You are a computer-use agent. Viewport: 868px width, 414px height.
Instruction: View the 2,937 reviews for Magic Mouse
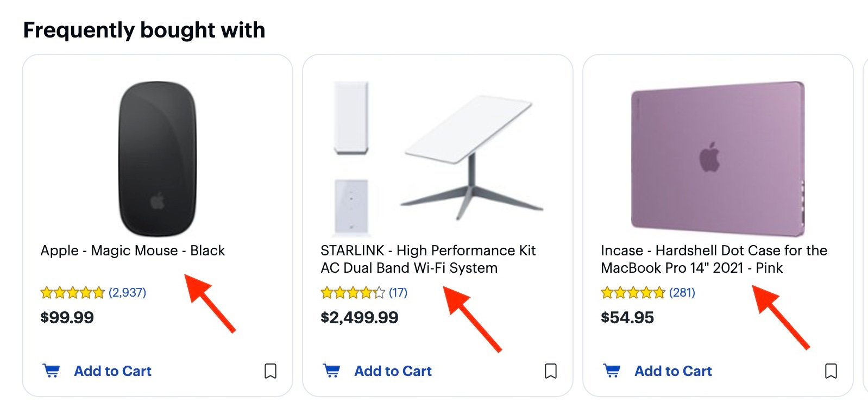coord(128,293)
